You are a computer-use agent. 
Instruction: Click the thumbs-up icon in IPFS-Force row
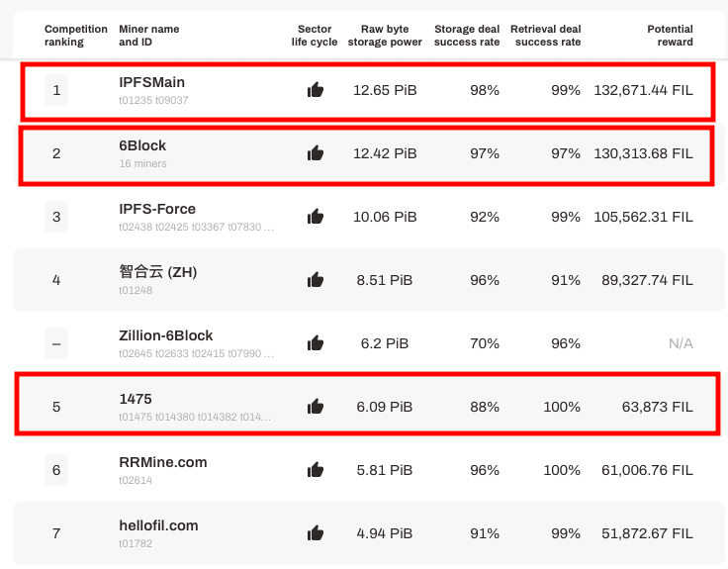click(316, 217)
